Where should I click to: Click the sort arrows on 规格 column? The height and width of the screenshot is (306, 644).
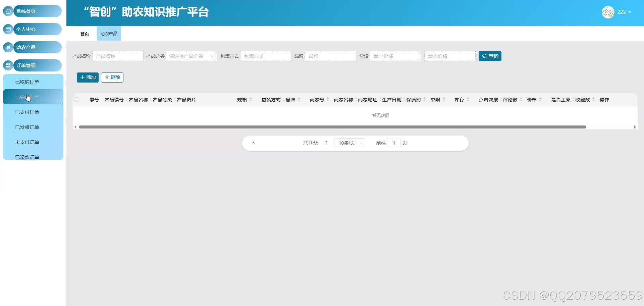coord(251,100)
